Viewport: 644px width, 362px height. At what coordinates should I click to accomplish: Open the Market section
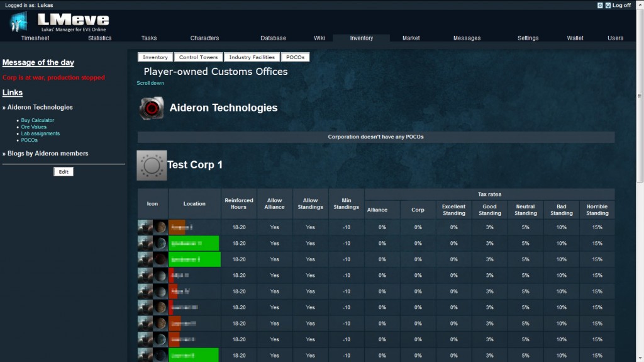pos(411,38)
